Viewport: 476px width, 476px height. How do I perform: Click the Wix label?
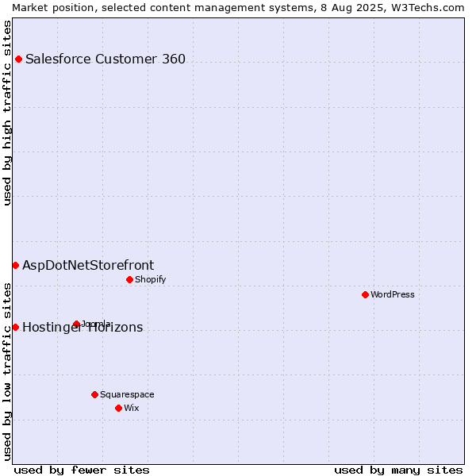point(132,408)
